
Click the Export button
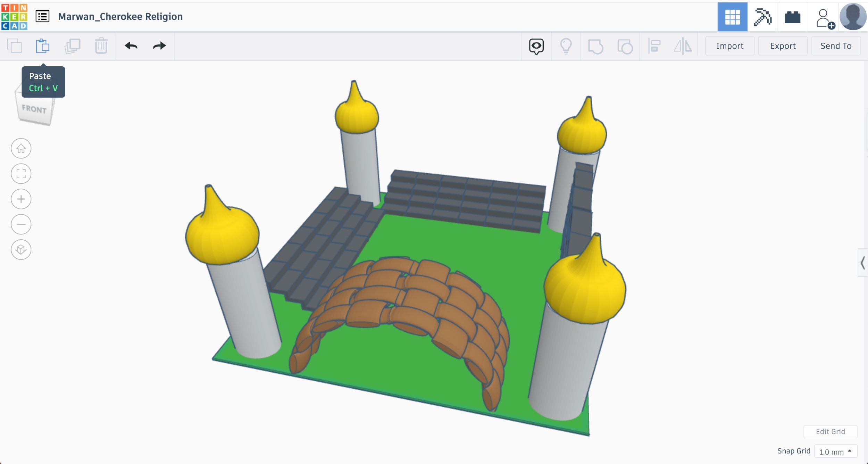(782, 46)
